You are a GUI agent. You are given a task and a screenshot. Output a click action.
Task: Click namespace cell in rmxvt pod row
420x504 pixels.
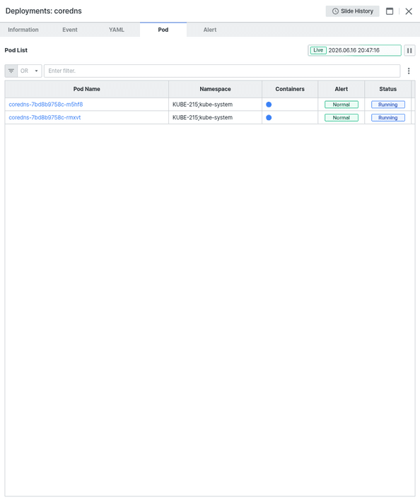(x=215, y=117)
